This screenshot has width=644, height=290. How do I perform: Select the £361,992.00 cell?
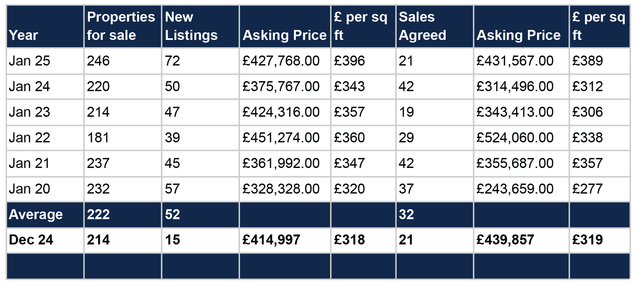[281, 163]
